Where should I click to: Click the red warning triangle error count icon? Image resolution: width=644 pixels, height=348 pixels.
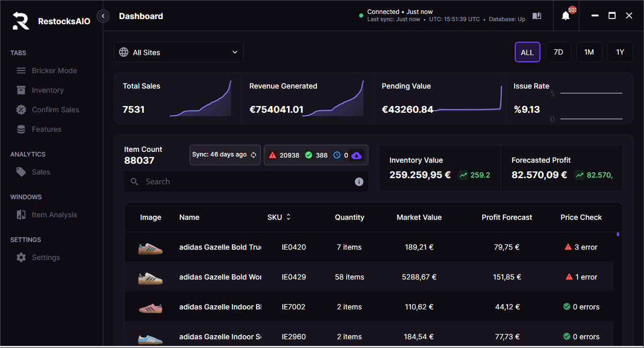point(273,155)
